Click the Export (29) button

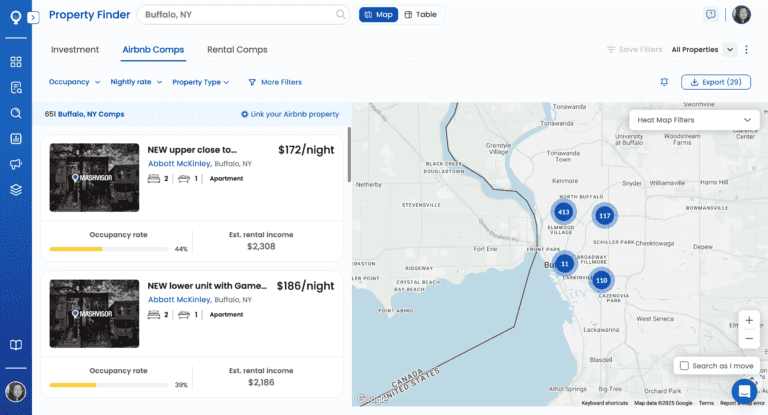click(x=715, y=82)
